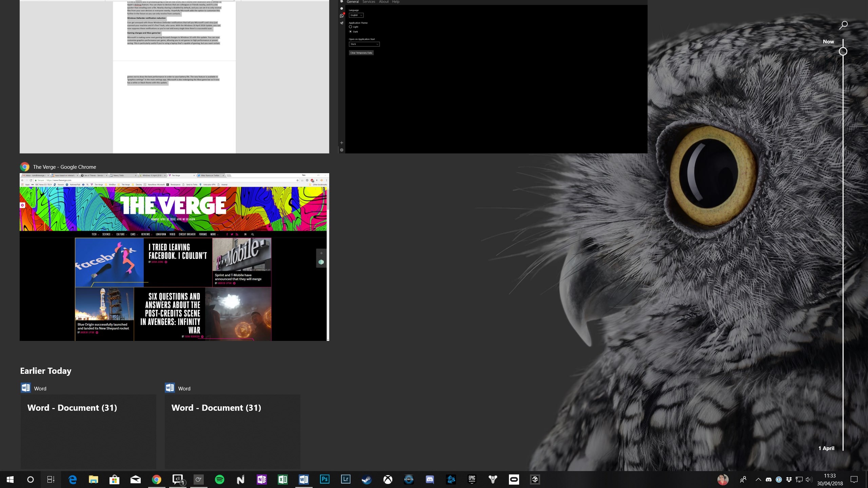The width and height of the screenshot is (868, 488).
Task: Add a new service using the plus icon
Action: point(341,143)
